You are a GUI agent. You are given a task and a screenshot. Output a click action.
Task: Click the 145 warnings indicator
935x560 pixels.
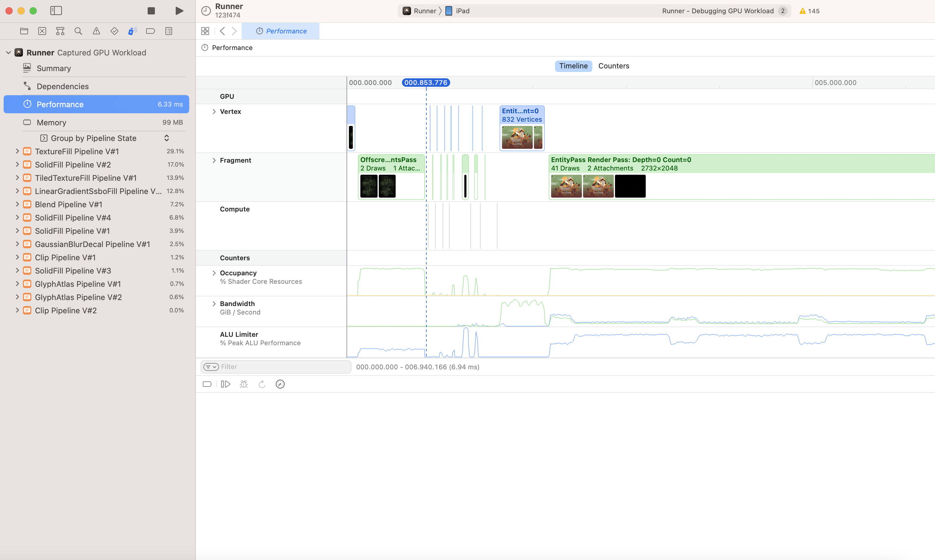click(809, 11)
